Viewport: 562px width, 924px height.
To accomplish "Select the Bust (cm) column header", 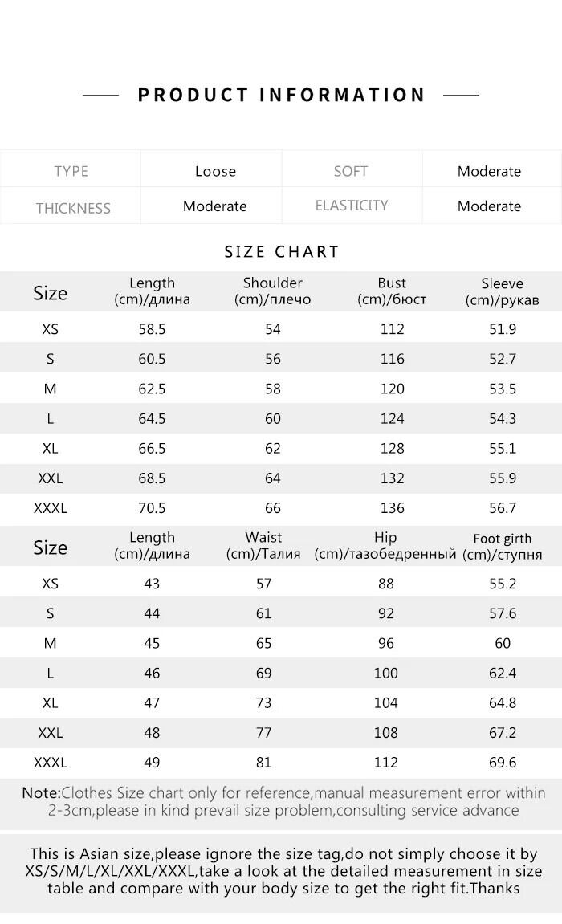I will click(392, 291).
